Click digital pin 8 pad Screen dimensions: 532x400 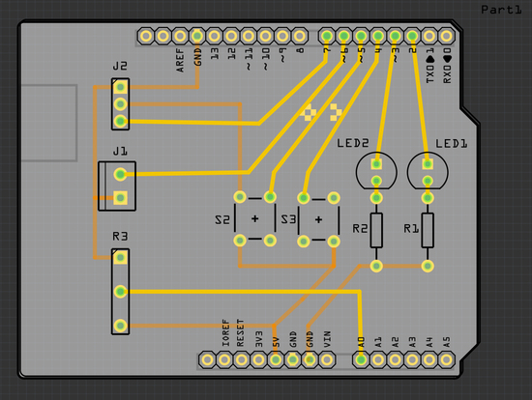tap(299, 36)
